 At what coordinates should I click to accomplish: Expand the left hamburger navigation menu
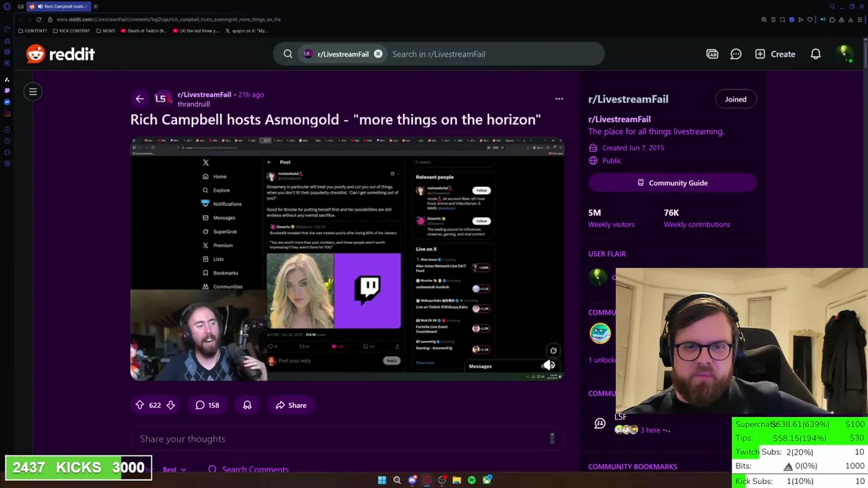point(33,91)
